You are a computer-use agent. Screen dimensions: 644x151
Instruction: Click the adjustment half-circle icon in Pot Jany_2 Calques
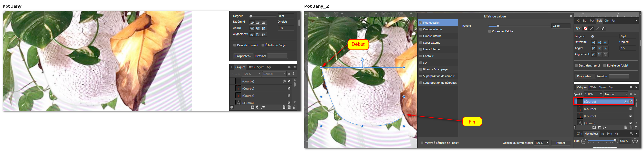pos(599,127)
